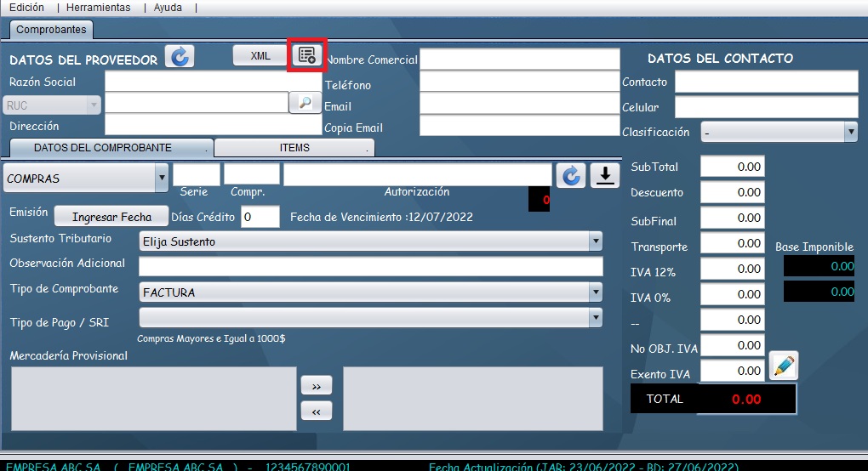
Task: Move selected Mercadería right with >> button
Action: click(316, 386)
